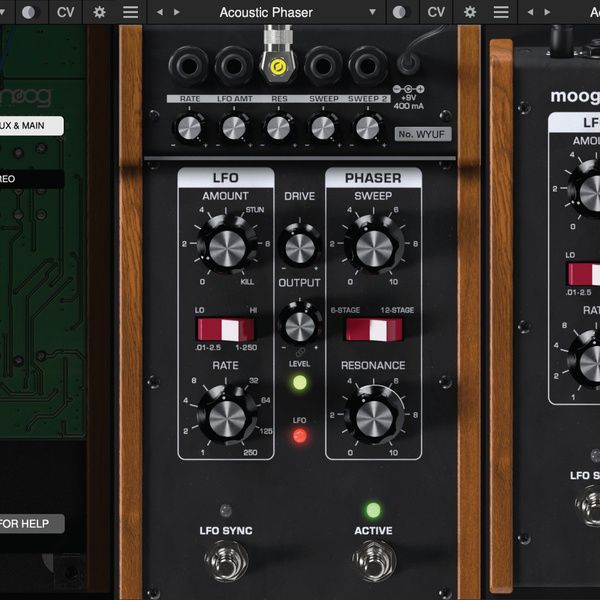This screenshot has width=600, height=600.
Task: Go to previous preset on right plugin
Action: point(530,12)
